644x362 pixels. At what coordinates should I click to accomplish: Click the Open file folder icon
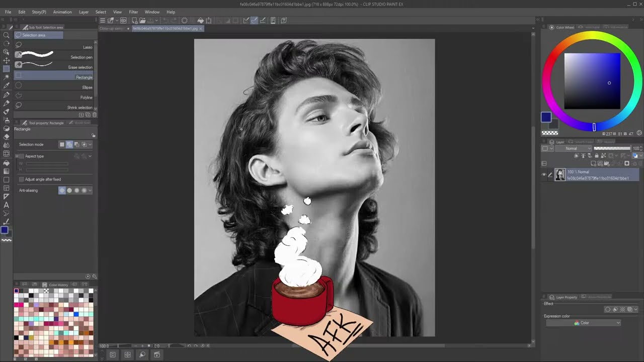coord(142,21)
